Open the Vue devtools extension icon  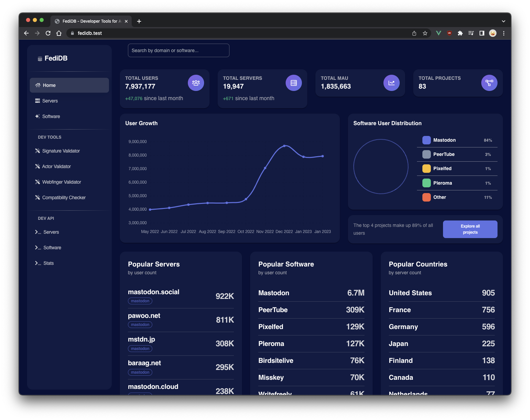click(x=439, y=33)
